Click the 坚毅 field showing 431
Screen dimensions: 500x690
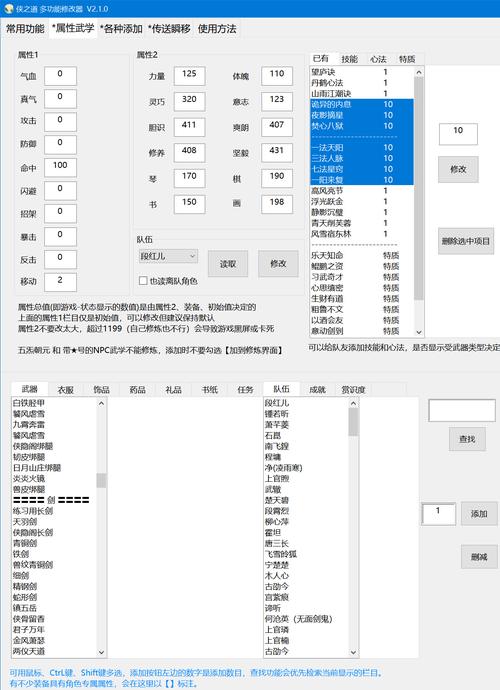coord(277,153)
